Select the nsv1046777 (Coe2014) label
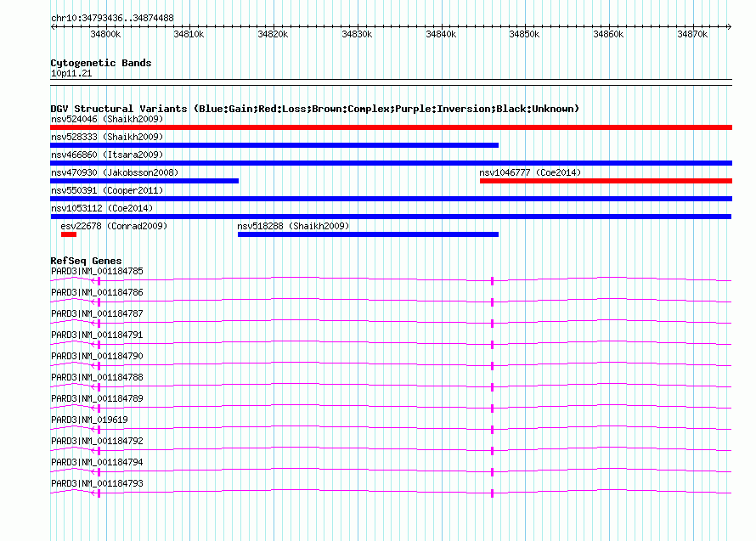The image size is (756, 541). (530, 172)
